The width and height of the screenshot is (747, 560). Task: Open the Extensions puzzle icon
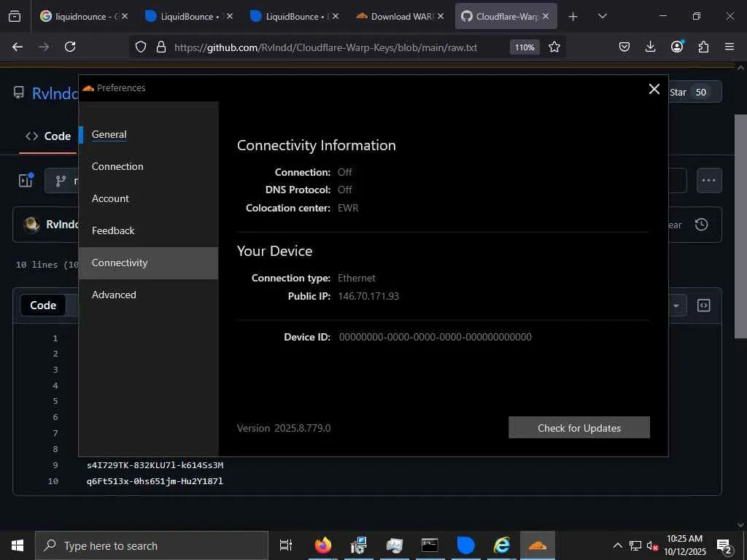[x=703, y=47]
